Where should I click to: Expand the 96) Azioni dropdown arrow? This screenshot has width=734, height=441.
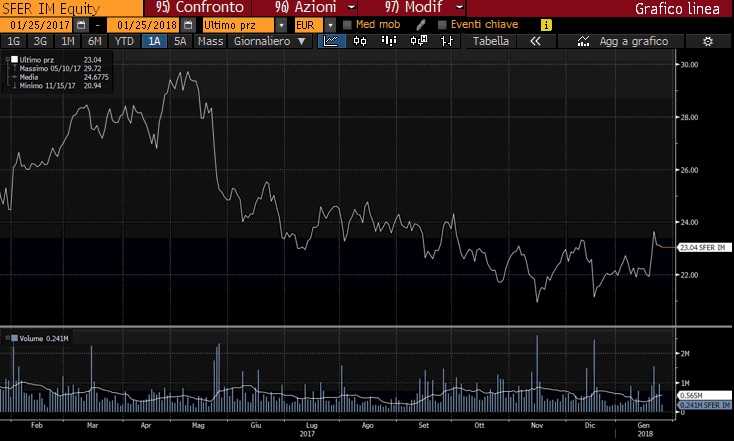pos(352,7)
